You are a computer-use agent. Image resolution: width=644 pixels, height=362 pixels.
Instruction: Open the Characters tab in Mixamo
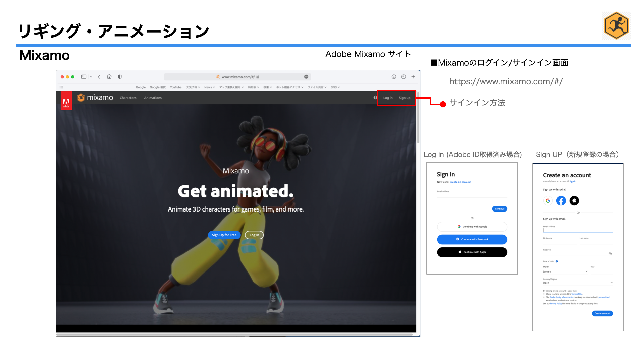128,98
